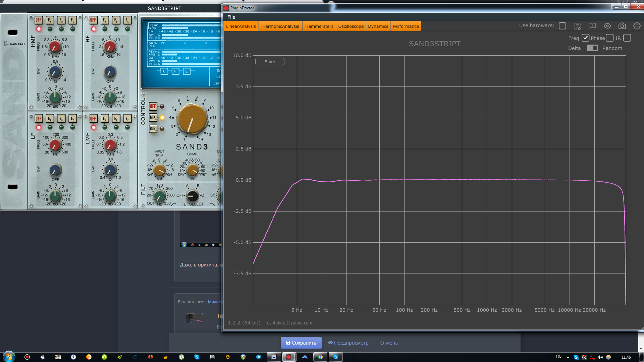The height and width of the screenshot is (362, 644).
Task: Select EC button on the HMF band
Action: tap(72, 20)
